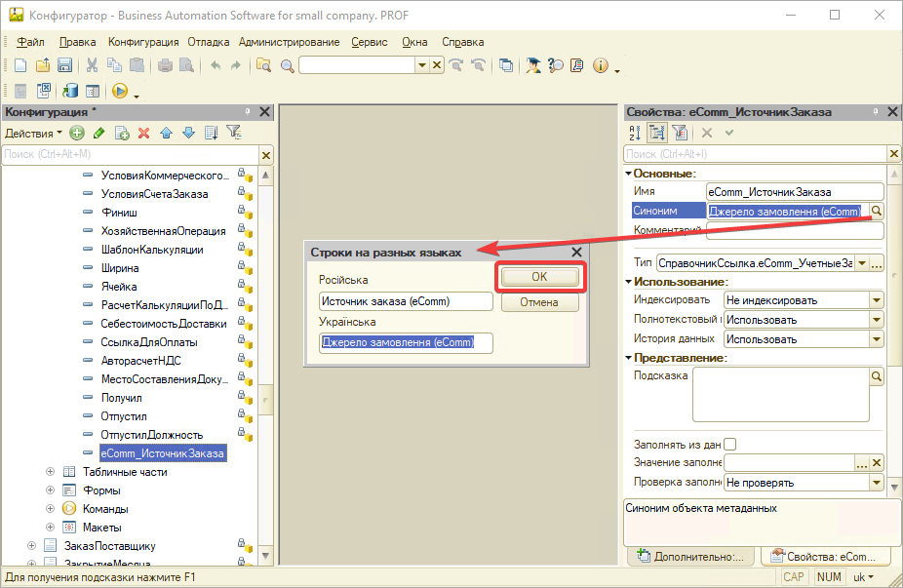Toggle the 'Заполнять из данных' checkbox

coord(730,445)
